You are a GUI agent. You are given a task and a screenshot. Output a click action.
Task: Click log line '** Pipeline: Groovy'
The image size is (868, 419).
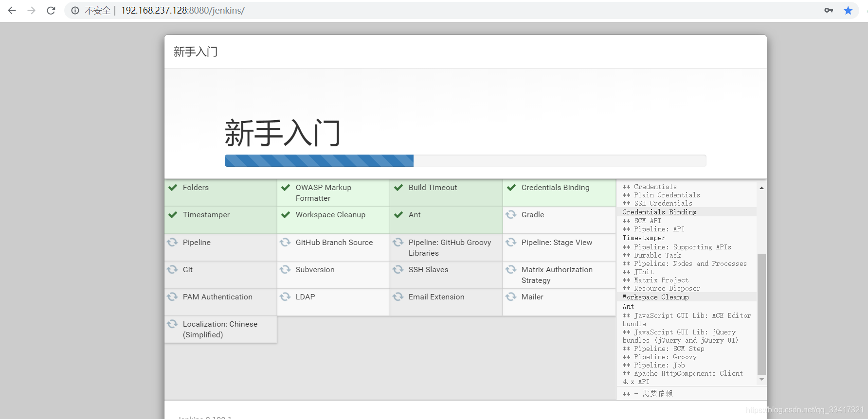(659, 357)
